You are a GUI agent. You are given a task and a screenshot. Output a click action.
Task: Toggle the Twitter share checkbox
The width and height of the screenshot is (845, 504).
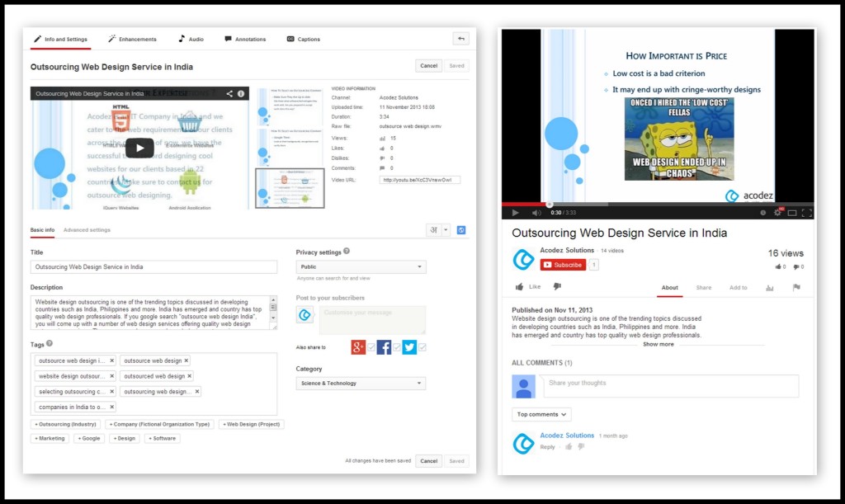tap(422, 347)
